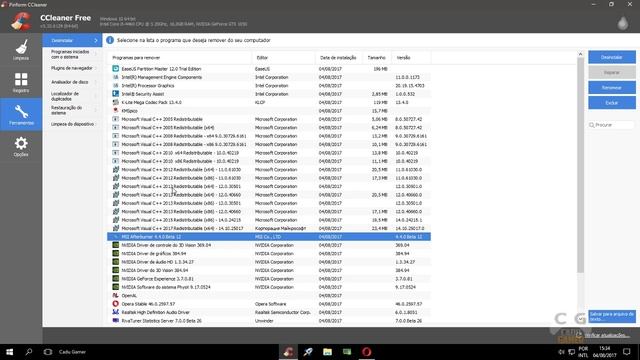Click the program list vertical scrollbar
Image resolution: width=640 pixels, height=360 pixels.
(580, 165)
